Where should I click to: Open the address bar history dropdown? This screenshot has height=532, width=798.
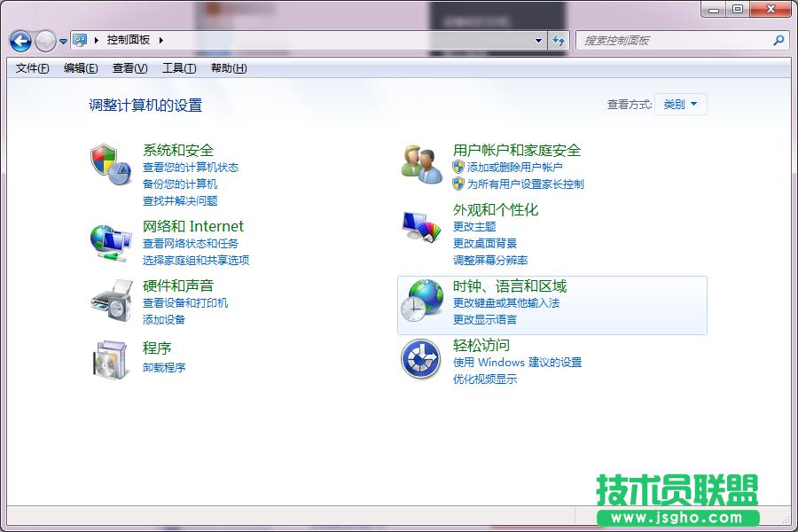tap(538, 40)
